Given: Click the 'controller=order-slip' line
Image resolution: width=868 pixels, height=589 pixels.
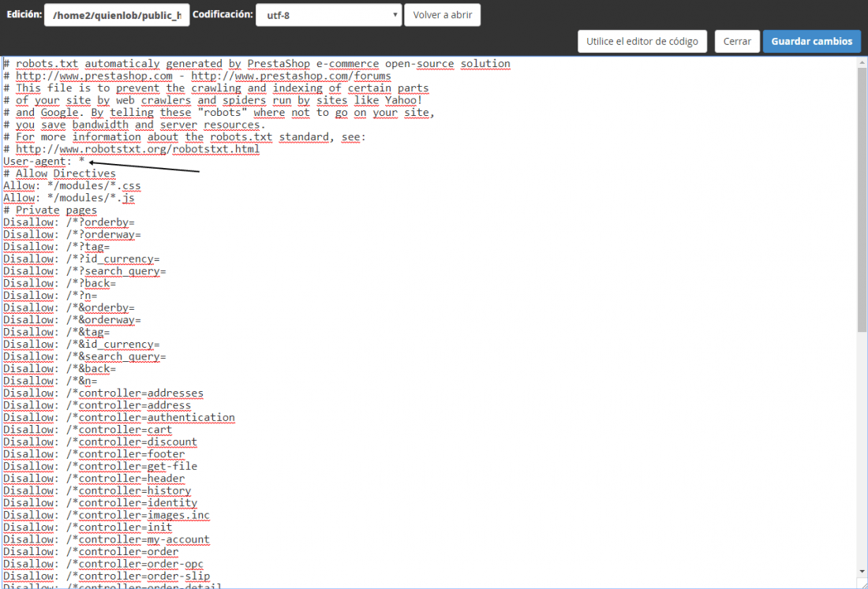Looking at the screenshot, I should pyautogui.click(x=107, y=576).
